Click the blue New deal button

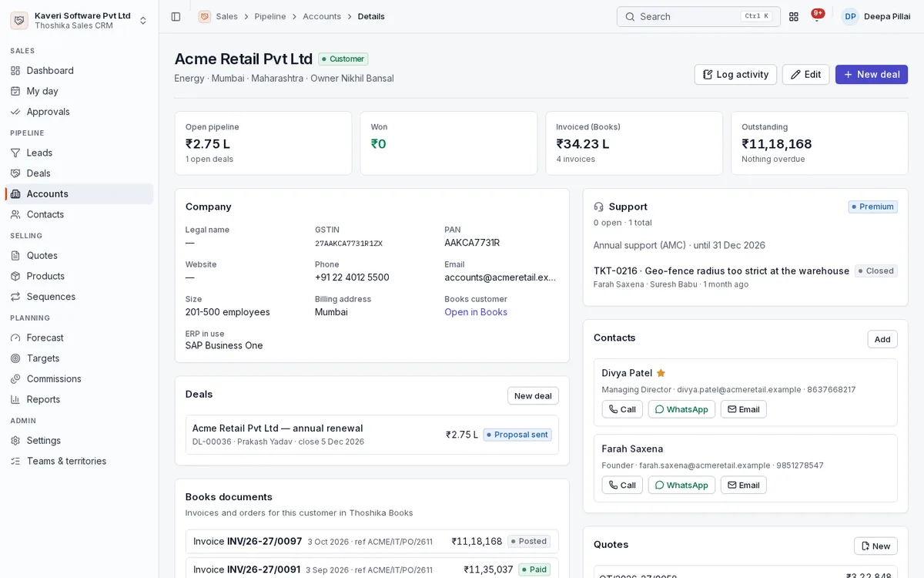coord(872,74)
